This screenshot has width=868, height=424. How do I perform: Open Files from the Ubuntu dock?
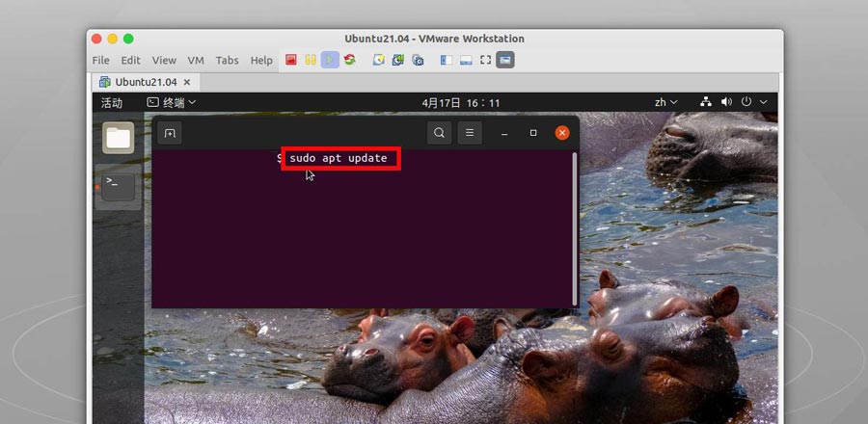point(119,138)
